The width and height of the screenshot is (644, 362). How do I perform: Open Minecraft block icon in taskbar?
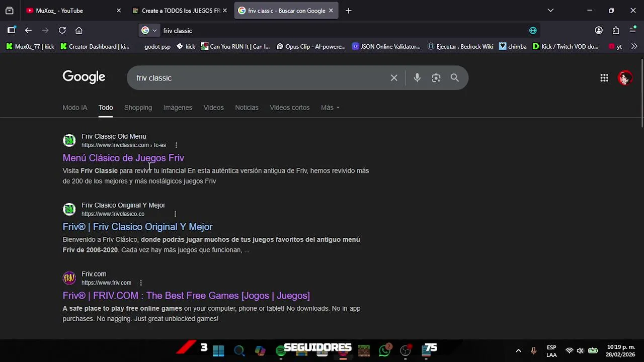[x=364, y=351]
